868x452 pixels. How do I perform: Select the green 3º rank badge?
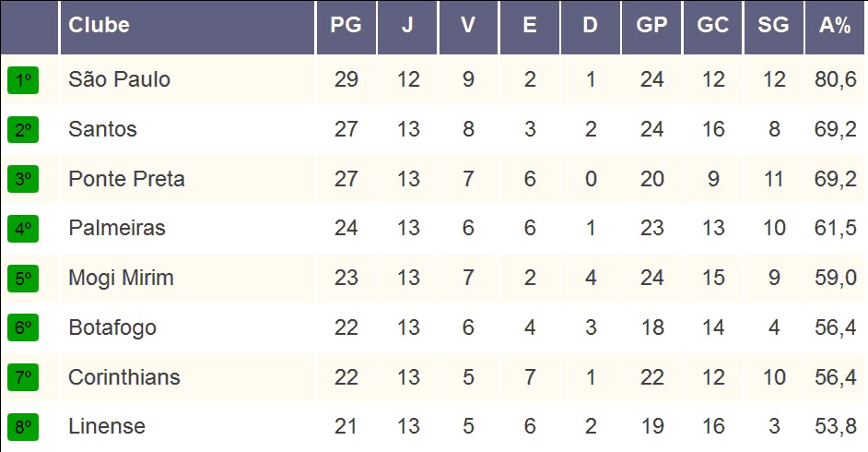point(23,179)
